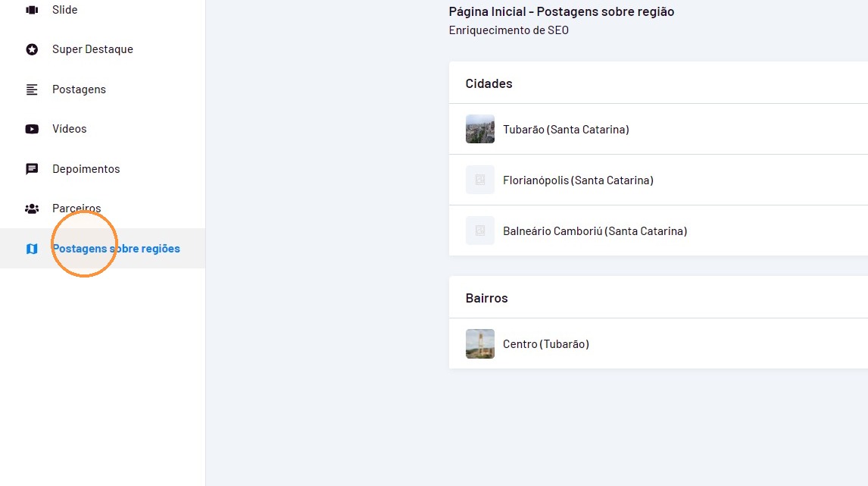Click the Super Destaque star icon
The image size is (868, 486).
(32, 49)
